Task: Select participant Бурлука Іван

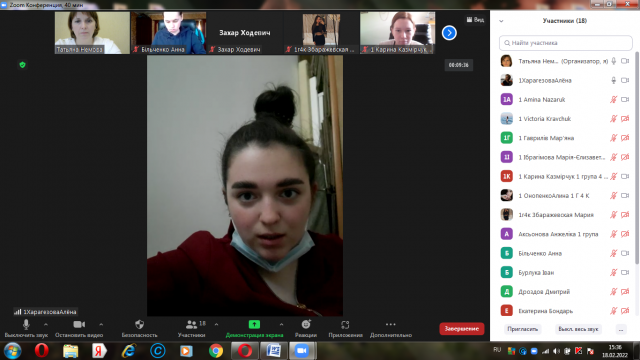Action: [565, 273]
